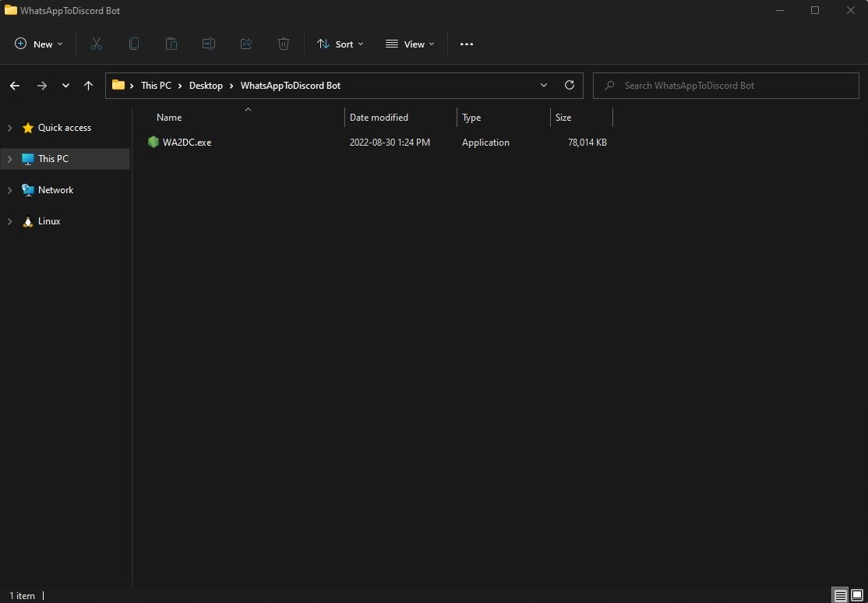This screenshot has height=603, width=868.
Task: Maximize the File Explorer window
Action: 815,11
